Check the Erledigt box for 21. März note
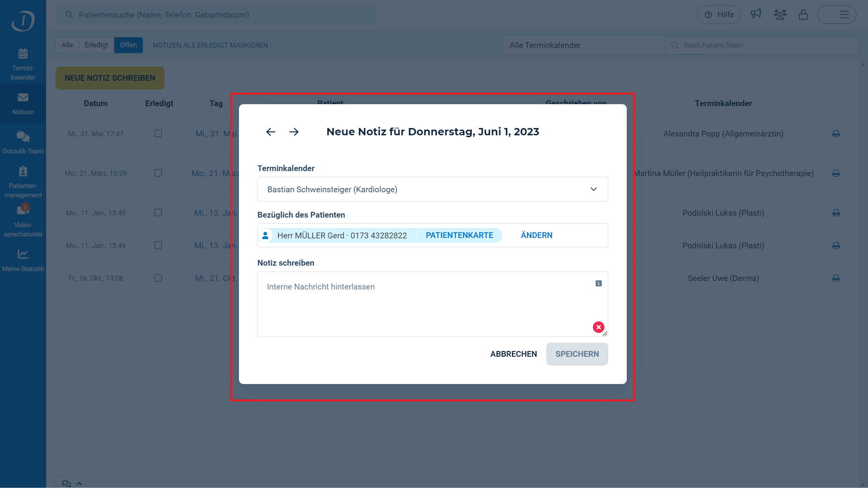868x489 pixels. coord(158,173)
